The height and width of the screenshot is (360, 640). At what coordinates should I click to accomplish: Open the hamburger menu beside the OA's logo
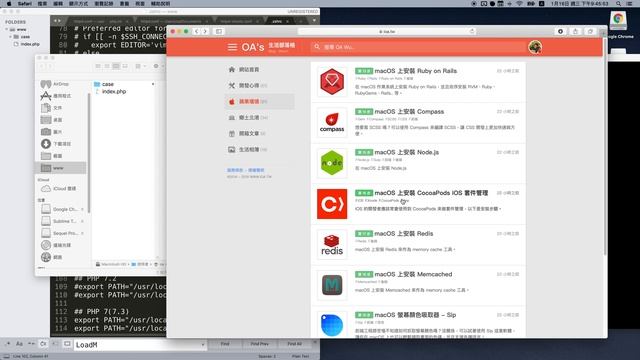pyautogui.click(x=232, y=47)
